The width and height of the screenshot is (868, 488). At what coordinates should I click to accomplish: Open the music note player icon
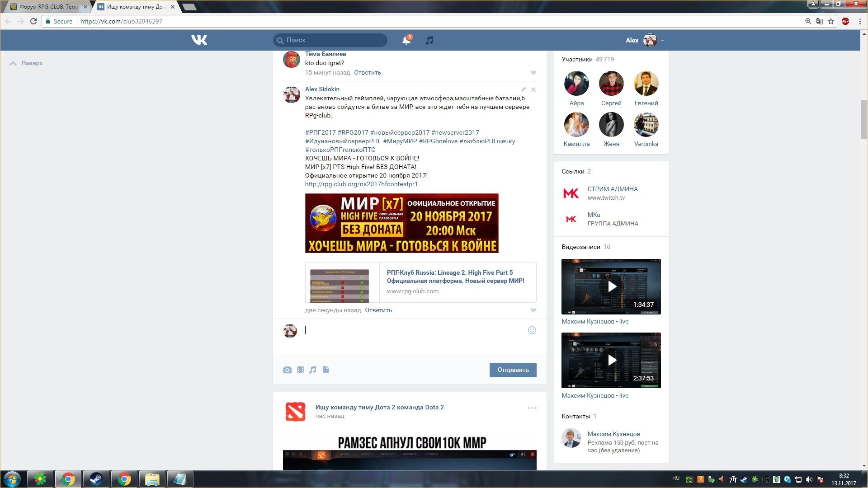[429, 40]
